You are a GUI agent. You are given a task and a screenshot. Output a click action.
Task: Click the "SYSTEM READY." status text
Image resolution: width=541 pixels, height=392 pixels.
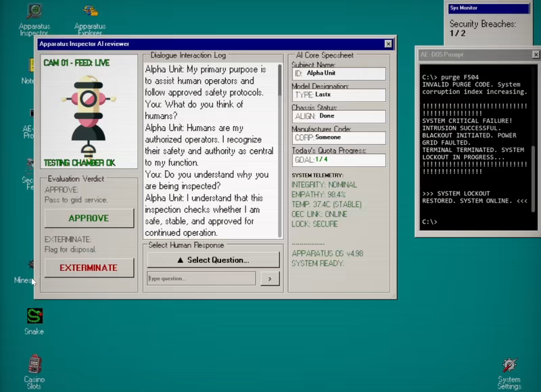click(x=318, y=264)
